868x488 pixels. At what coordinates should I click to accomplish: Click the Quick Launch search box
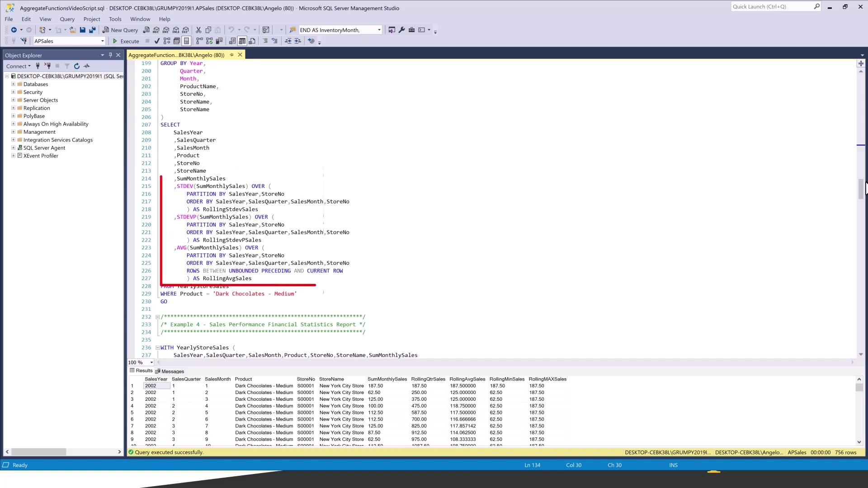(773, 6)
